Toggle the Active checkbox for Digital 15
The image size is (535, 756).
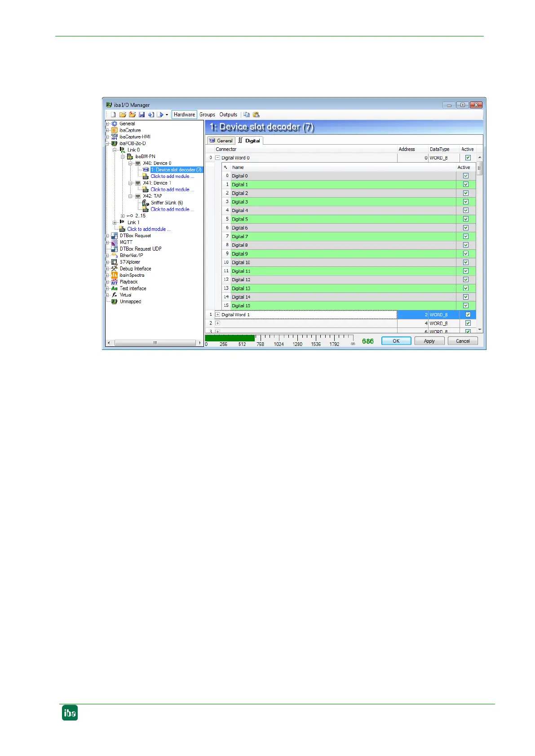pos(466,305)
